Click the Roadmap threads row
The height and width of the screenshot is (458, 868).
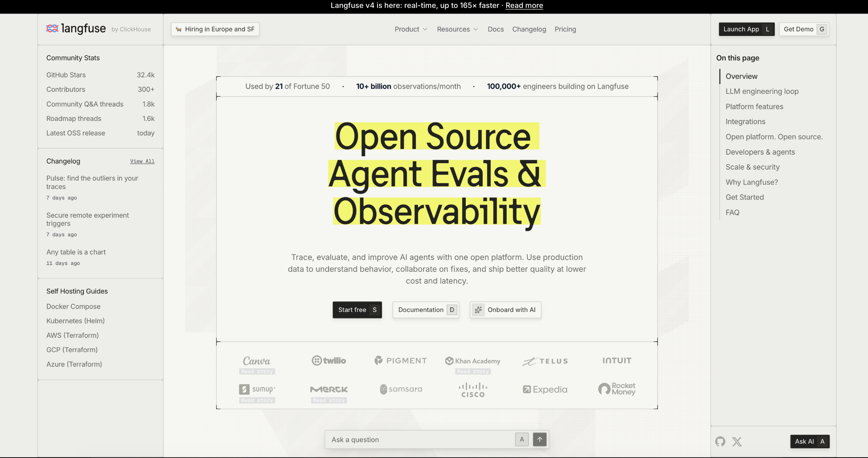click(100, 119)
